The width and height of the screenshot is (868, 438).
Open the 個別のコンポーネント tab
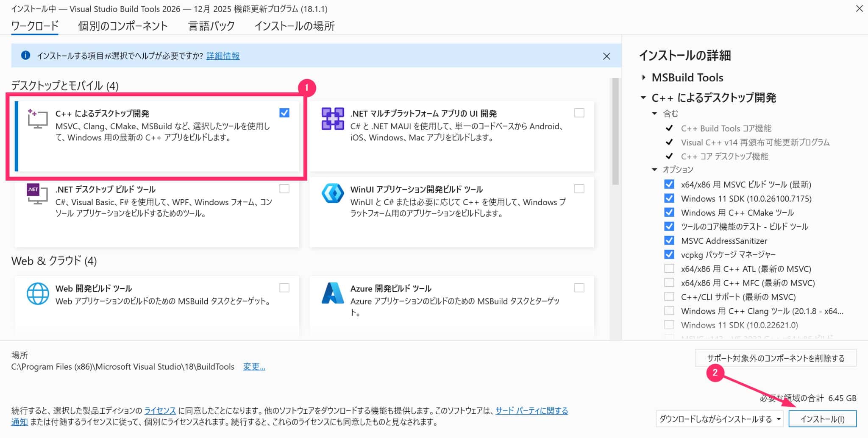pos(123,26)
